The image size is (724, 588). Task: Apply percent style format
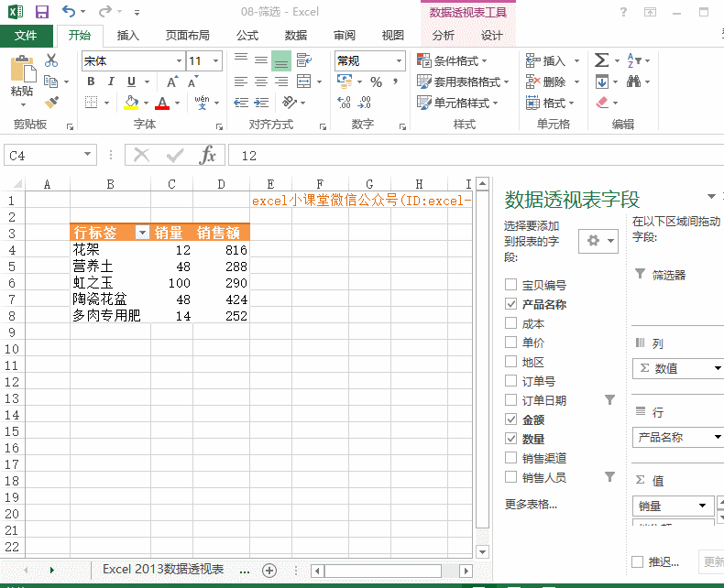tap(376, 82)
